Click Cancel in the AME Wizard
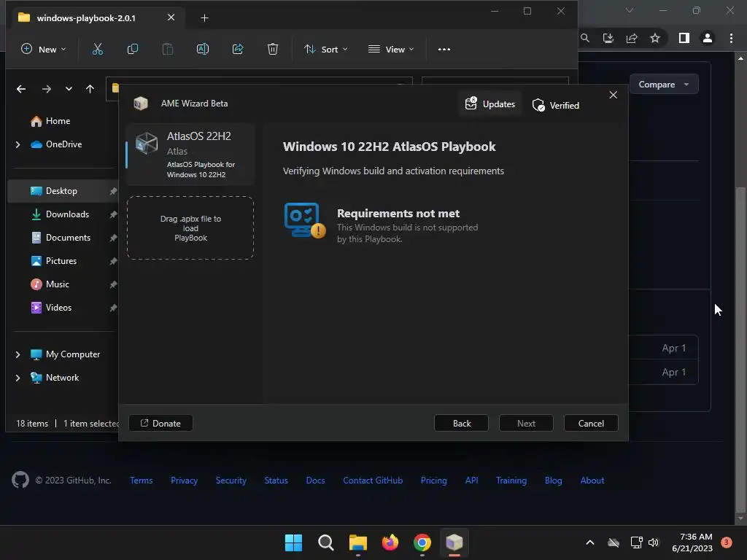The height and width of the screenshot is (560, 747). click(591, 424)
